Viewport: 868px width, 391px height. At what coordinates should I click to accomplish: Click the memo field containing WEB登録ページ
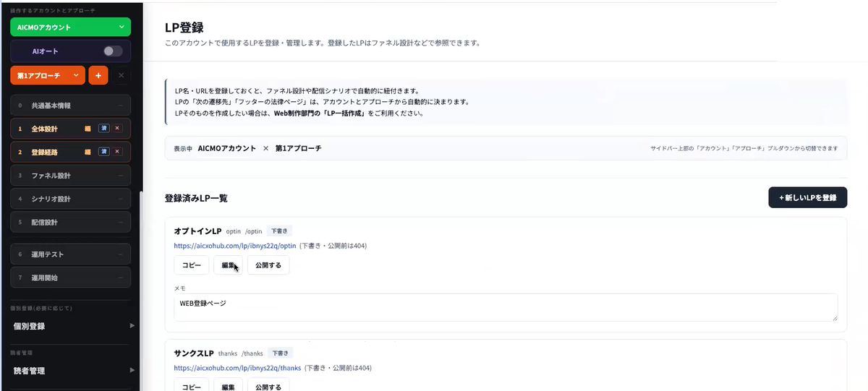pos(506,307)
